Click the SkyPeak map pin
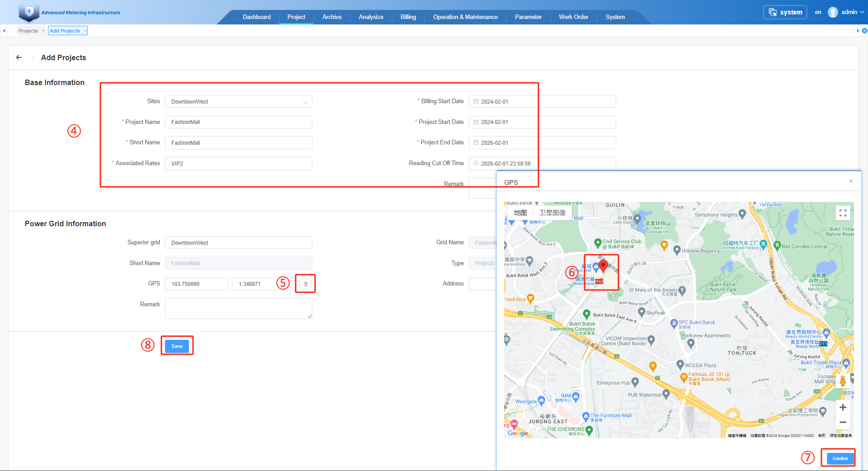The height and width of the screenshot is (471, 868). point(642,311)
